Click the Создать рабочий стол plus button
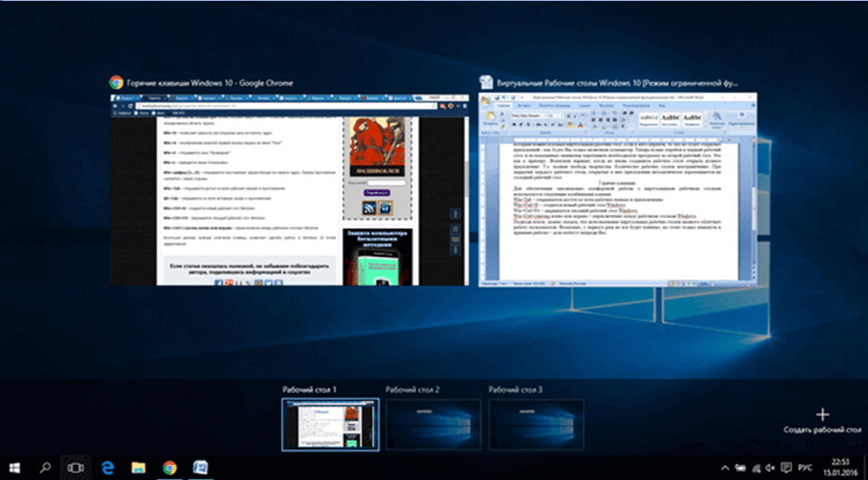The image size is (868, 480). pyautogui.click(x=821, y=414)
